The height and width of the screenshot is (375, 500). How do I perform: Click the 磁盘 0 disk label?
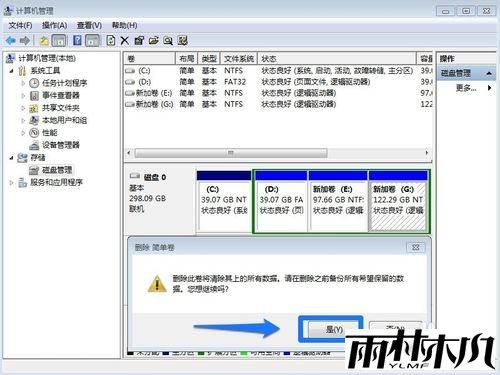(x=155, y=177)
